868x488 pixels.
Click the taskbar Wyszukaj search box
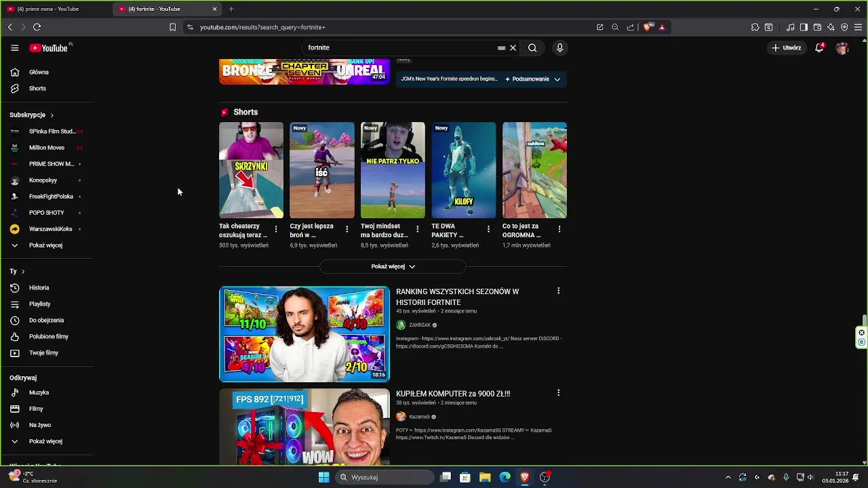[x=384, y=477]
